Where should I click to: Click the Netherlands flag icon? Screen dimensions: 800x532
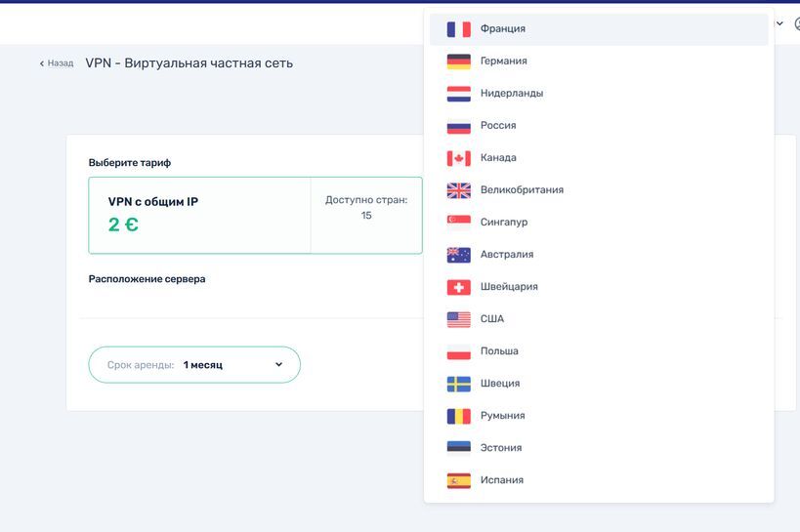pos(458,94)
